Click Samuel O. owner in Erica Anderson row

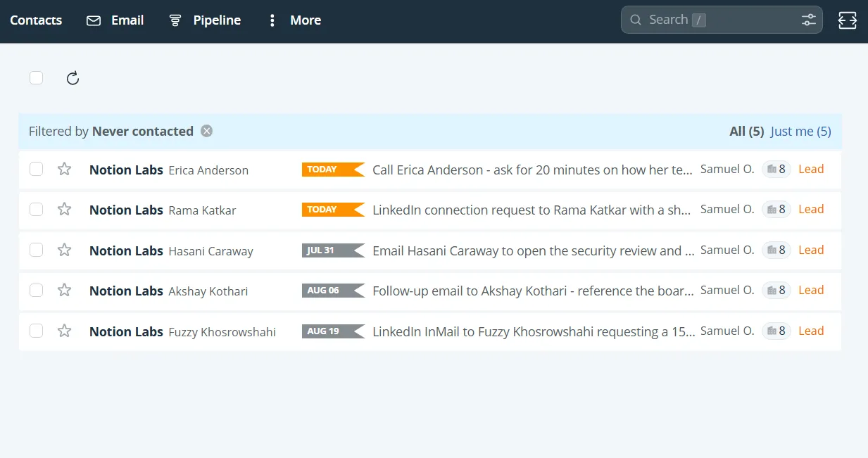(x=727, y=169)
